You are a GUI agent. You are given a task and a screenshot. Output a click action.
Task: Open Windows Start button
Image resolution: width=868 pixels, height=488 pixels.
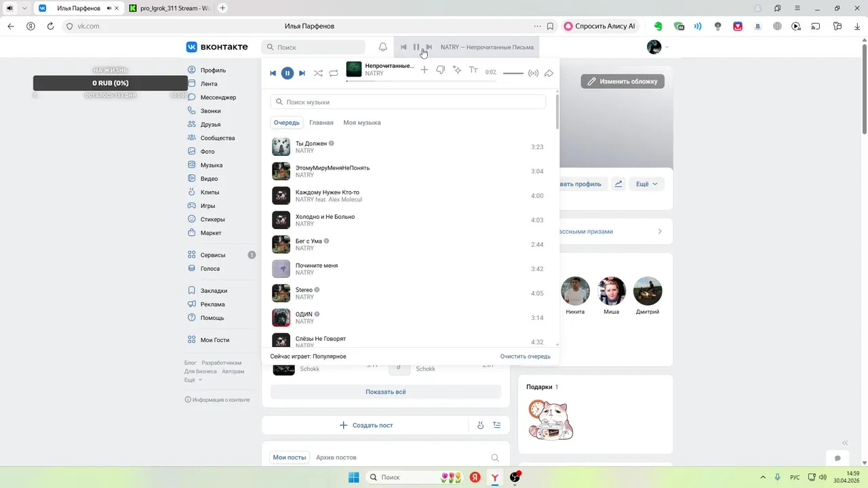tap(353, 477)
